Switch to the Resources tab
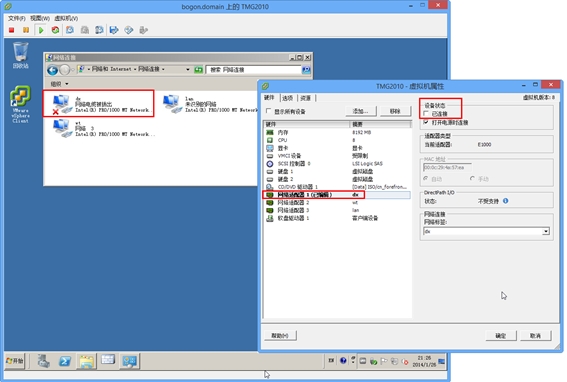The width and height of the screenshot is (567, 382). click(x=306, y=98)
